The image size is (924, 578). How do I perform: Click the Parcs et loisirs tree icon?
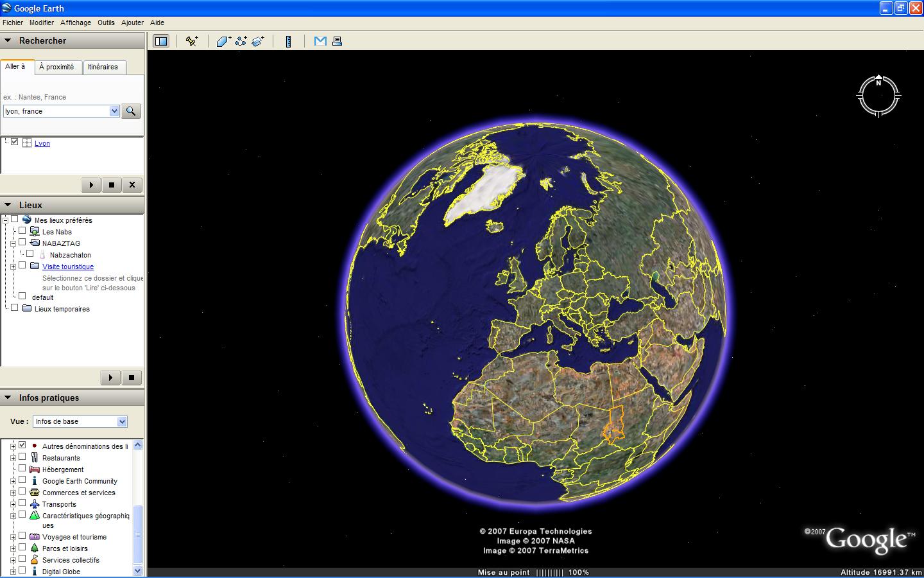35,548
